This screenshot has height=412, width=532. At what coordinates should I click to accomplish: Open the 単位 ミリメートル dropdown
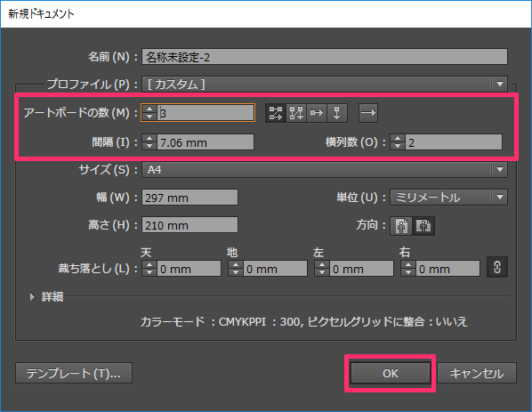[448, 198]
